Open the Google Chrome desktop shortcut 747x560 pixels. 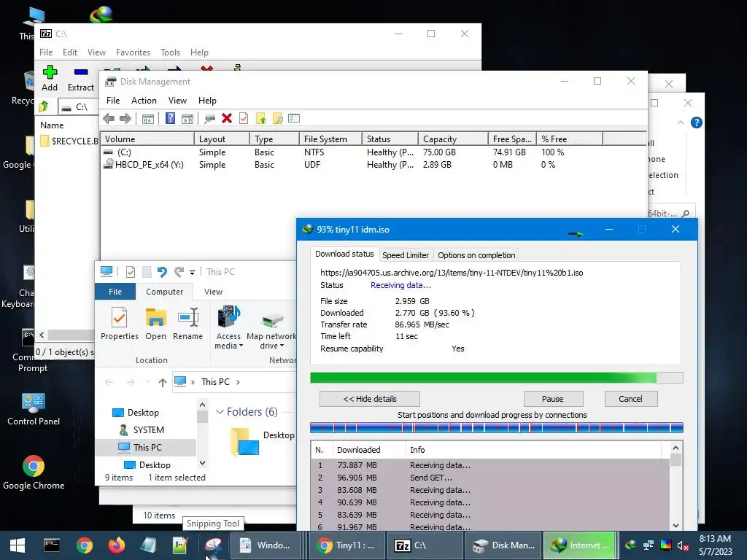[34, 472]
